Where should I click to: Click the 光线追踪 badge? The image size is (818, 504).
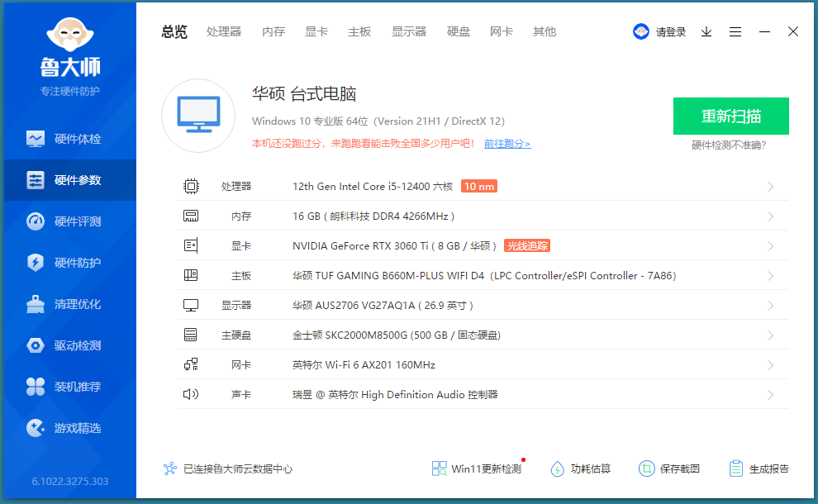pos(527,245)
